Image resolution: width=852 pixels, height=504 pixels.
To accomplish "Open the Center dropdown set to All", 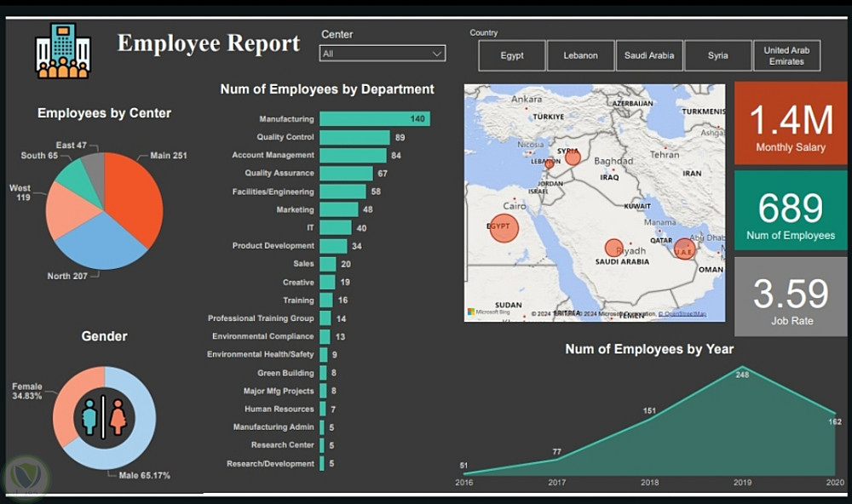I will click(383, 54).
